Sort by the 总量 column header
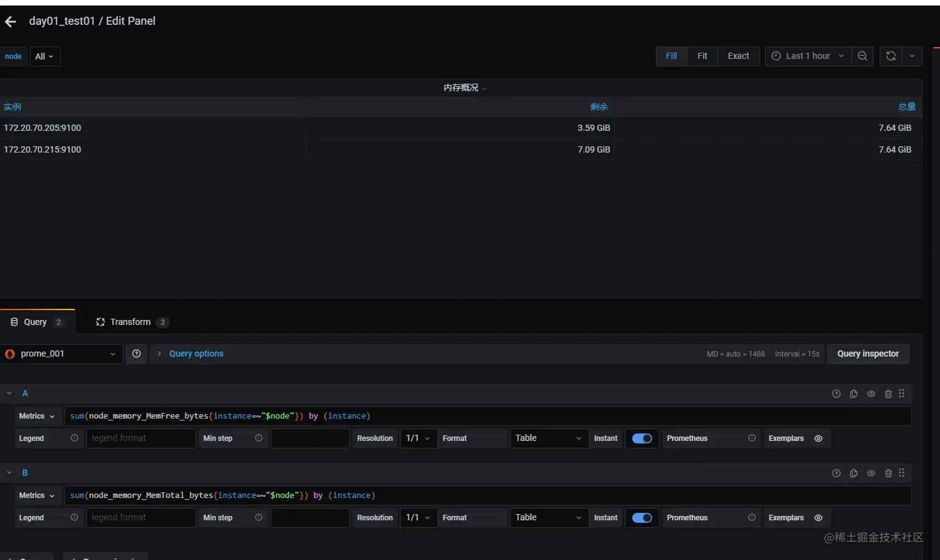940x560 pixels. coord(906,107)
